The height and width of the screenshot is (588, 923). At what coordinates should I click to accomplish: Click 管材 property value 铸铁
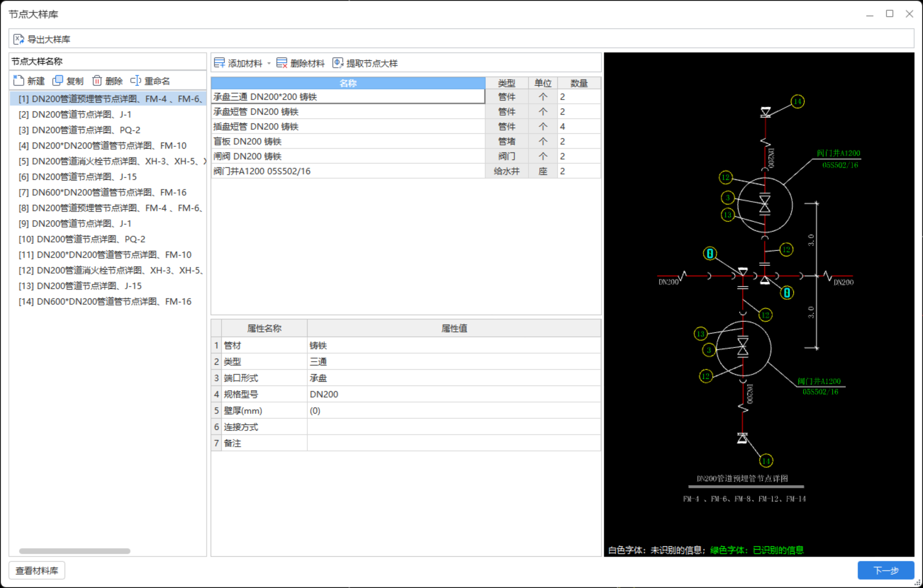pyautogui.click(x=454, y=346)
